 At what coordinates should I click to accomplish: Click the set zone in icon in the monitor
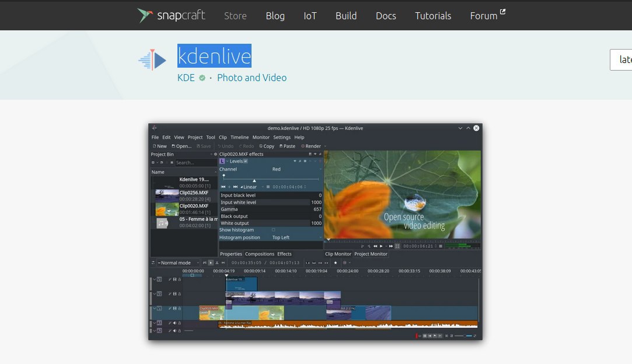[362, 246]
